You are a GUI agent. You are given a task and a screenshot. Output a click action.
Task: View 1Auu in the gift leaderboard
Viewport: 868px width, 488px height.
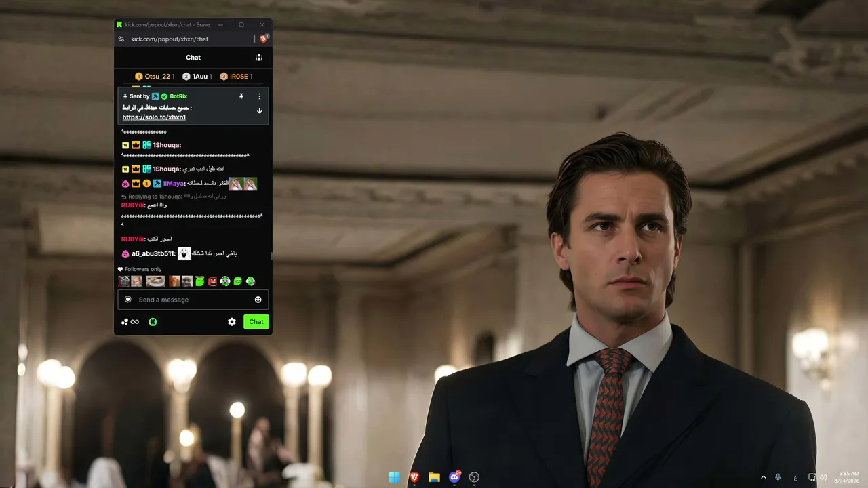click(197, 77)
